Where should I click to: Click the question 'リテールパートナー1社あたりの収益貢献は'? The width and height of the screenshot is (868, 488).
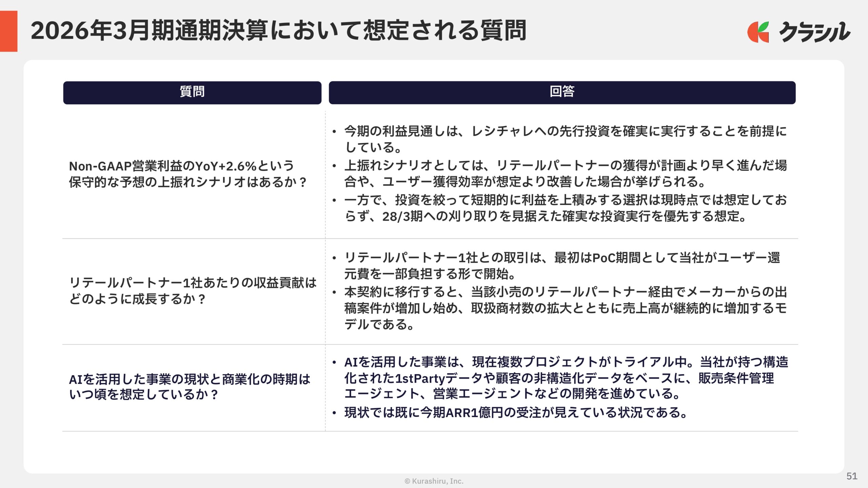click(x=193, y=290)
